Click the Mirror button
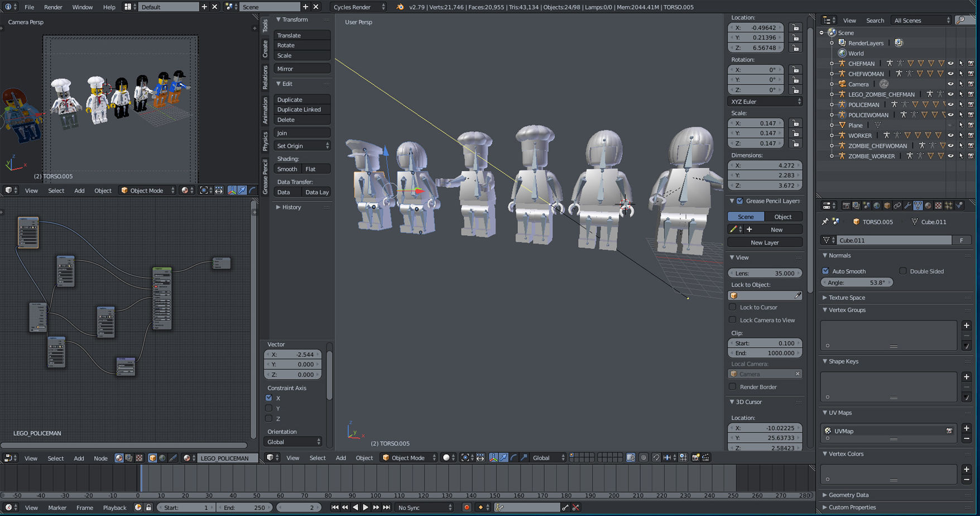The image size is (980, 516). tap(302, 69)
